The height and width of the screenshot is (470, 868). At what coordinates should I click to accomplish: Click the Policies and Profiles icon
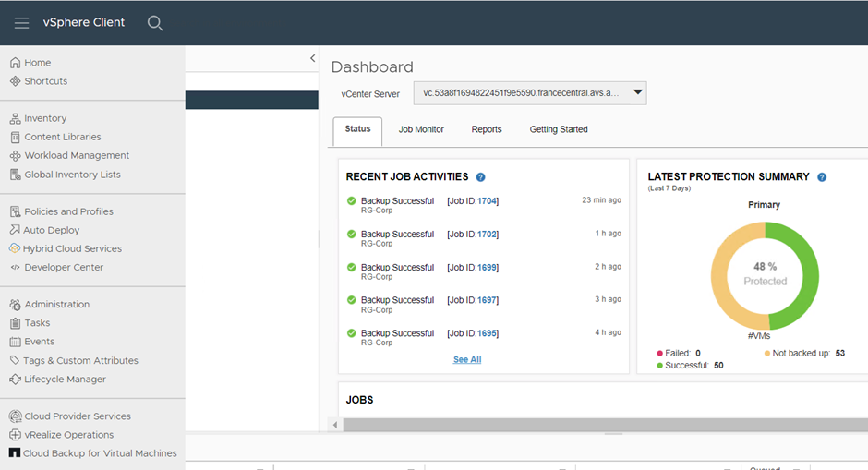15,211
